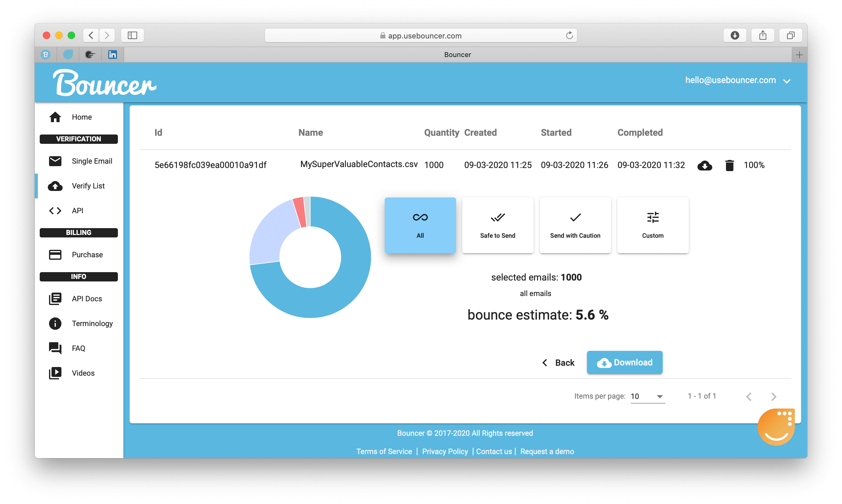
Task: Choose the Custom filter option
Action: tap(653, 225)
